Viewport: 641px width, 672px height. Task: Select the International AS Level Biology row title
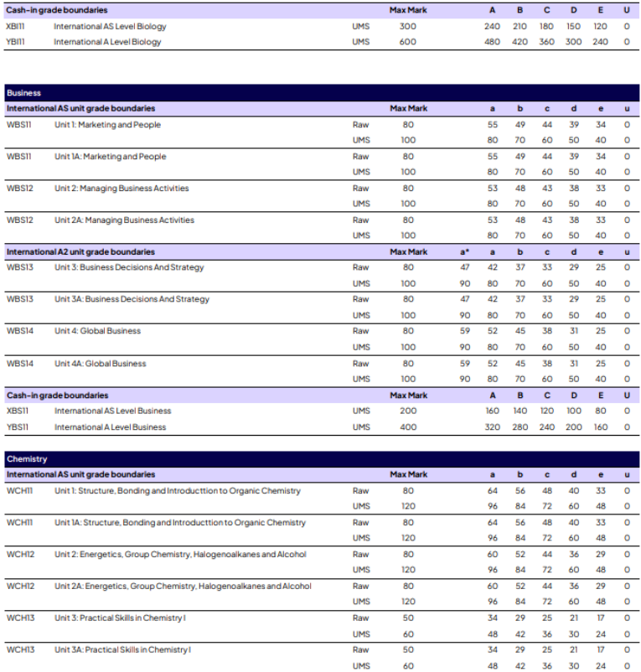(x=110, y=26)
